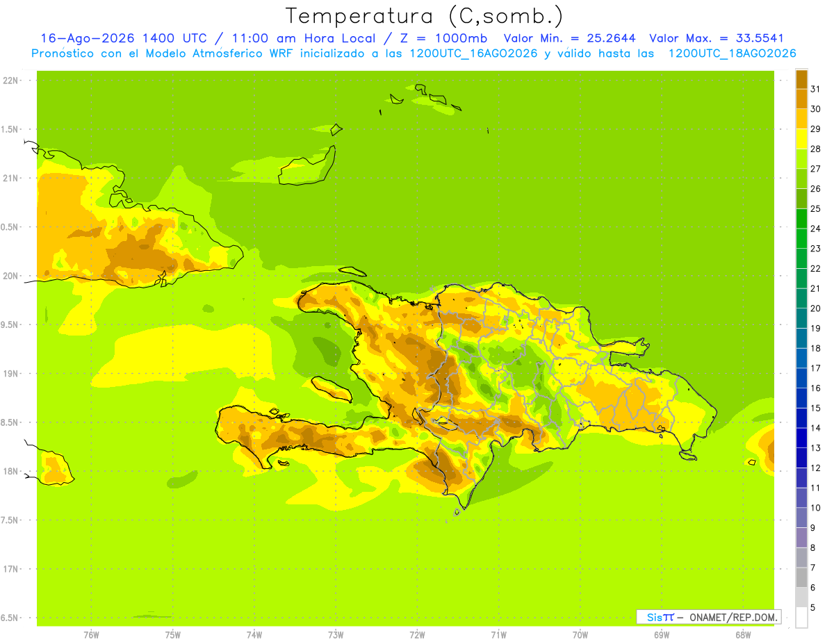Click the color bar label 18
834x644 pixels.
pos(816,348)
